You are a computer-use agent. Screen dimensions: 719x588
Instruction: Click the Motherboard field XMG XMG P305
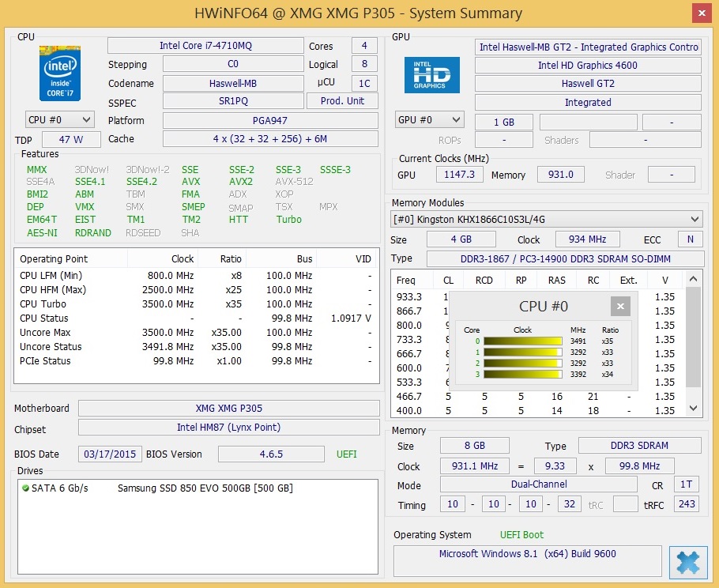pyautogui.click(x=229, y=409)
